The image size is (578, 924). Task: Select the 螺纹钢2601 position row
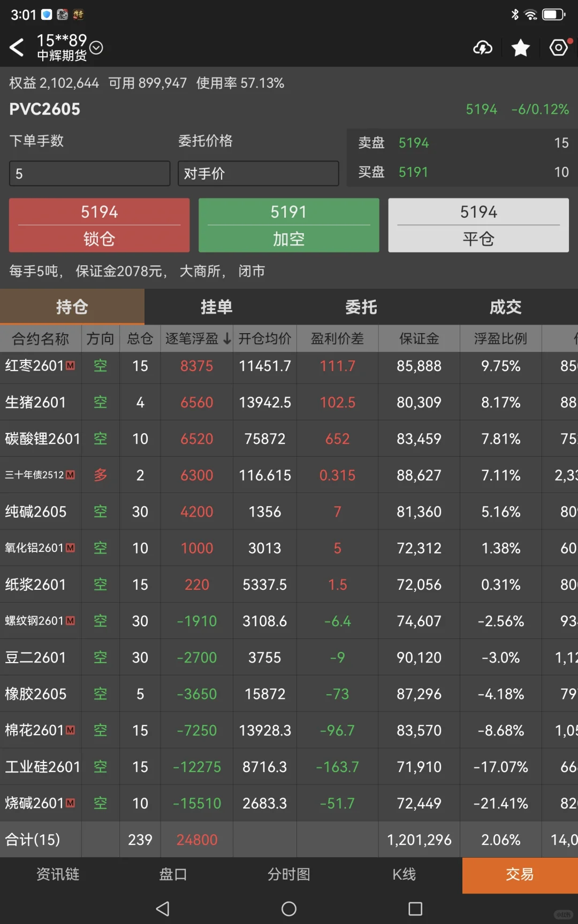[x=289, y=621]
